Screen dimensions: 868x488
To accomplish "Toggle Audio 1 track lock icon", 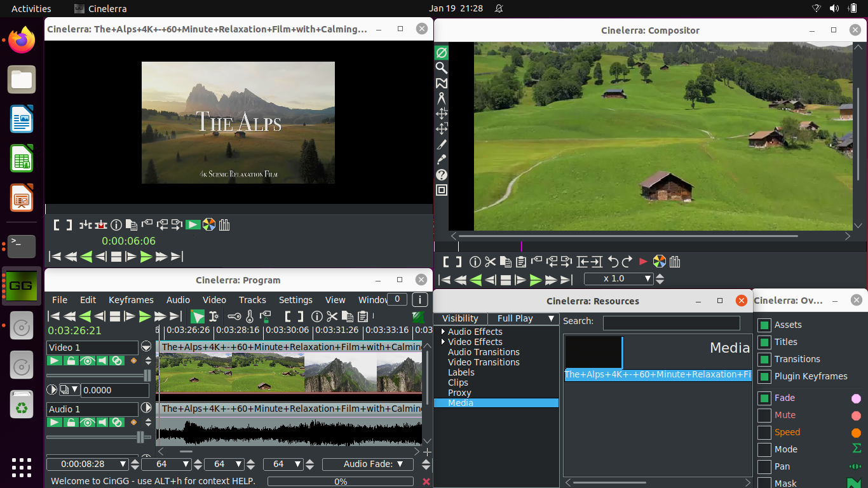I will (71, 423).
